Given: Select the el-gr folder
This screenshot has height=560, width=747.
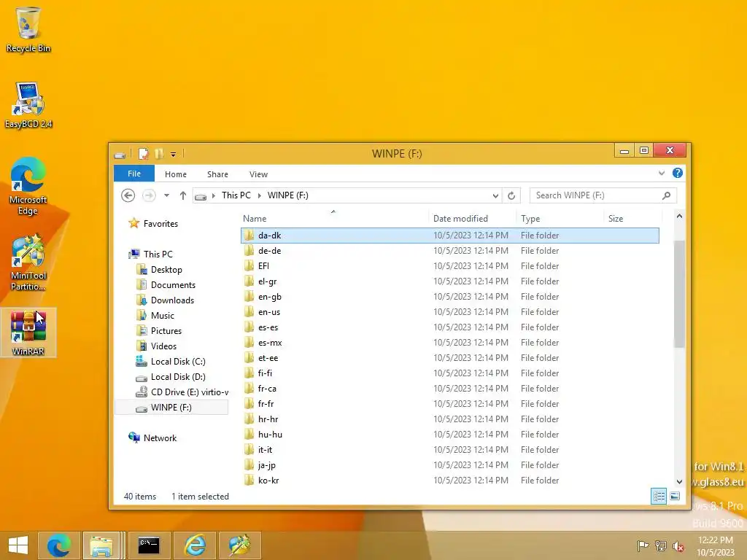Looking at the screenshot, I should click(x=449, y=281).
